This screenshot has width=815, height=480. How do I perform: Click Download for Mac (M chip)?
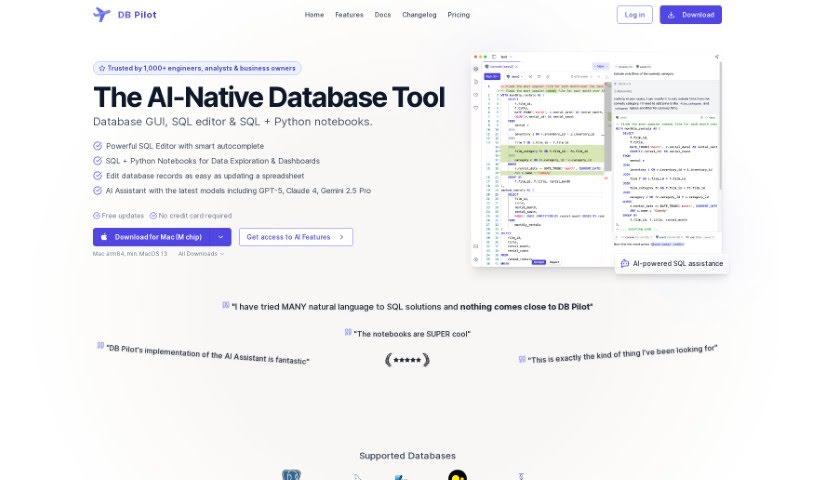coord(151,237)
